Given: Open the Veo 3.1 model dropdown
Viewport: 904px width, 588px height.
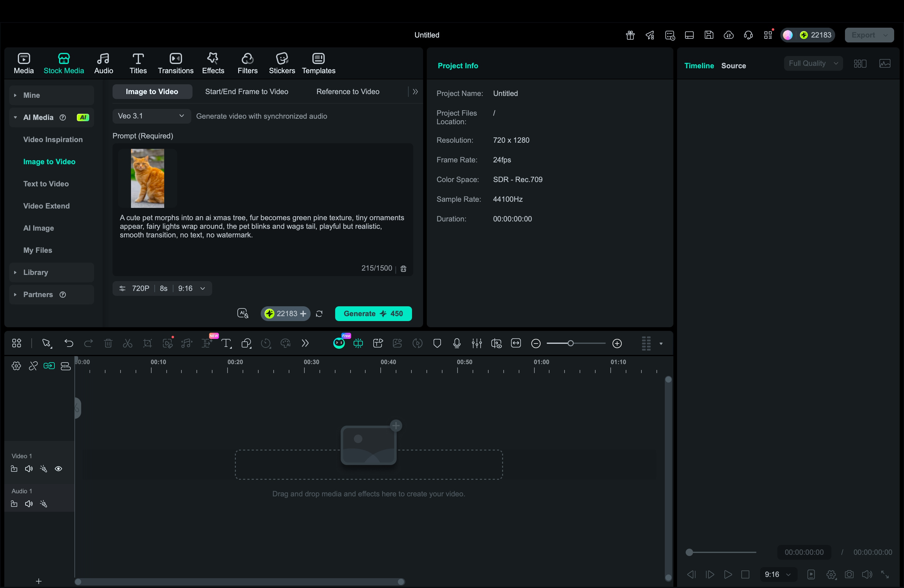Looking at the screenshot, I should 151,116.
